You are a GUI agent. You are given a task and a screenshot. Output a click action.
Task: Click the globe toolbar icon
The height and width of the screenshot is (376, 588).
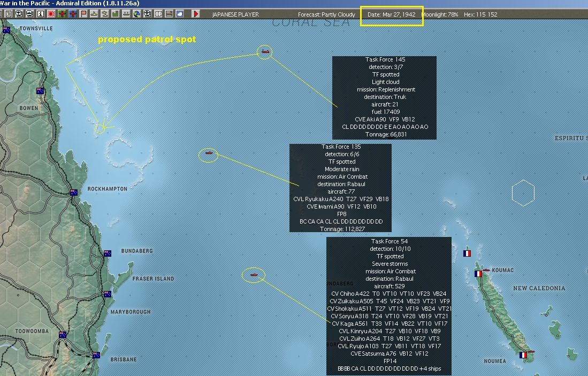[137, 14]
